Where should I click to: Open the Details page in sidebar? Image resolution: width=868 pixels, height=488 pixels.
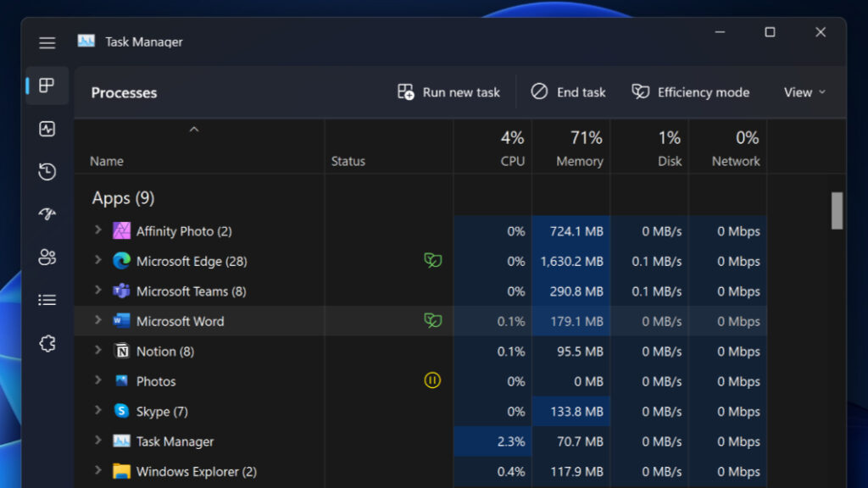pyautogui.click(x=47, y=300)
